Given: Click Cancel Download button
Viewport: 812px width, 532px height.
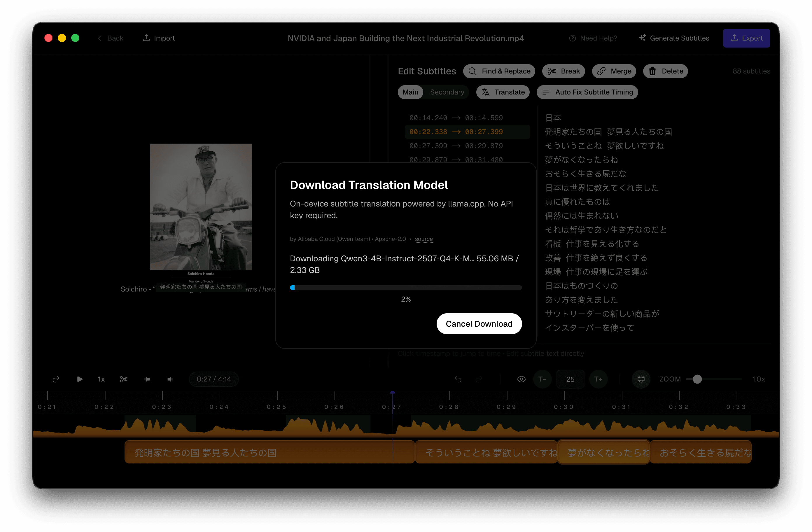Looking at the screenshot, I should (x=479, y=323).
